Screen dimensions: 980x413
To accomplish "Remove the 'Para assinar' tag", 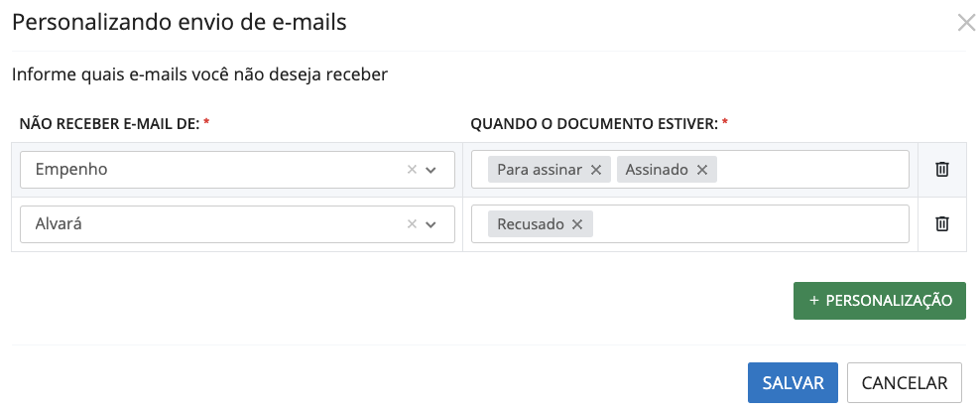I will (596, 170).
